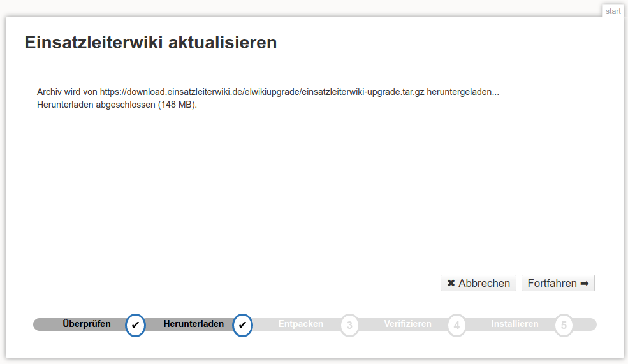Image resolution: width=628 pixels, height=364 pixels.
Task: Click the checkmark circle after Überprüfen
Action: coord(135,325)
